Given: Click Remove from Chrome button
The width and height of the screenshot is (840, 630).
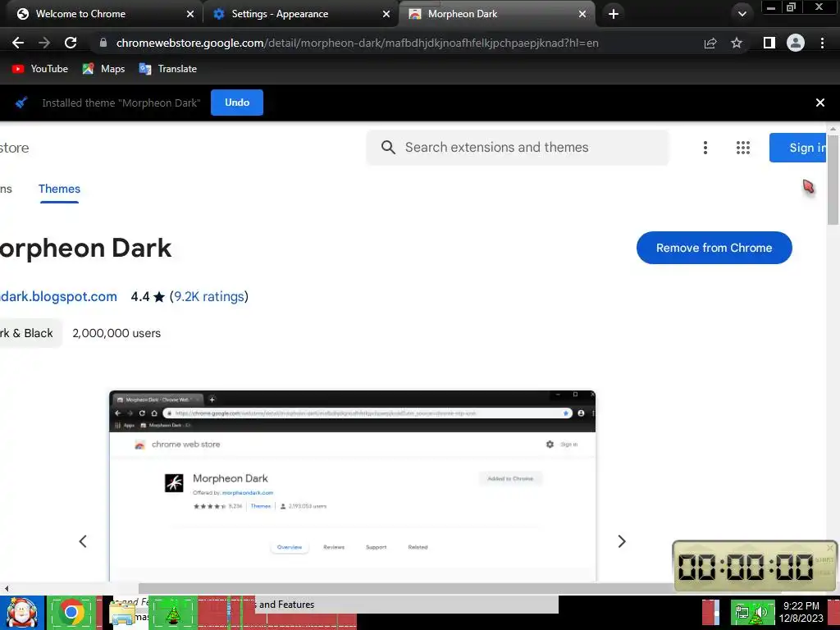Looking at the screenshot, I should pyautogui.click(x=714, y=248).
